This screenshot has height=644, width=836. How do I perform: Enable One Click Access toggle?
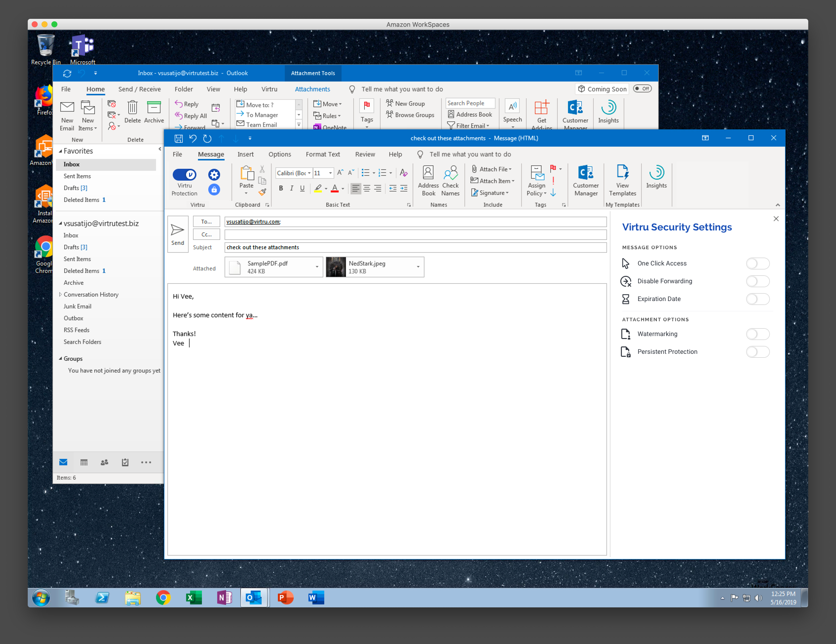point(758,264)
